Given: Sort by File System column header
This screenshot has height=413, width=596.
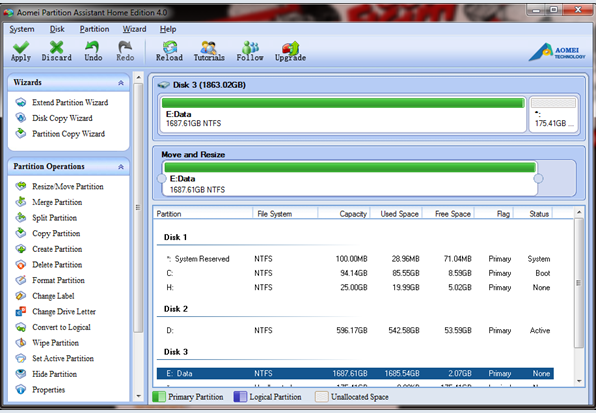Looking at the screenshot, I should tap(285, 214).
